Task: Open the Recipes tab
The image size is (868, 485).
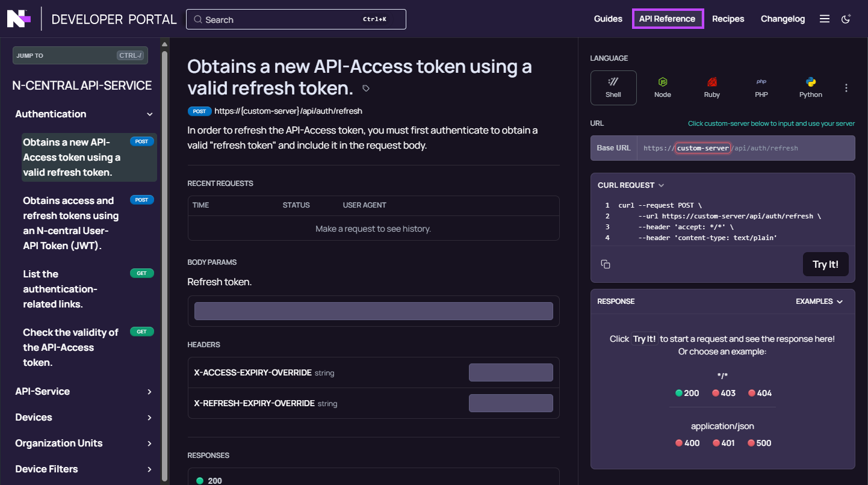Action: [x=728, y=19]
